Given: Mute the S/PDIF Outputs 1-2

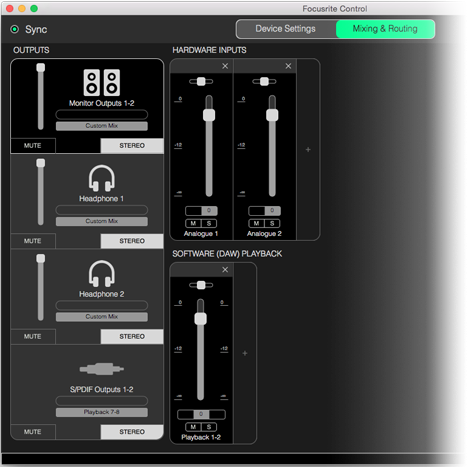Looking at the screenshot, I should tap(33, 432).
